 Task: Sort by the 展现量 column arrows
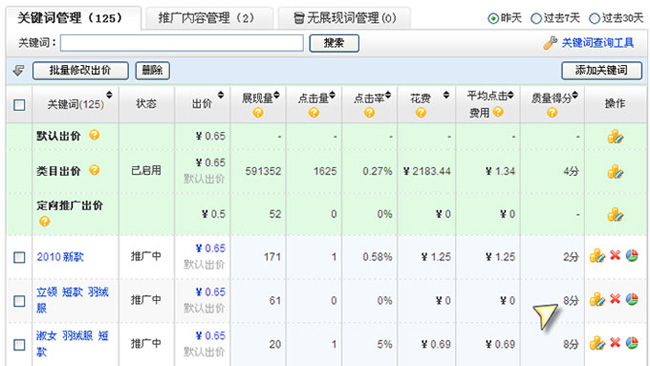[276, 95]
